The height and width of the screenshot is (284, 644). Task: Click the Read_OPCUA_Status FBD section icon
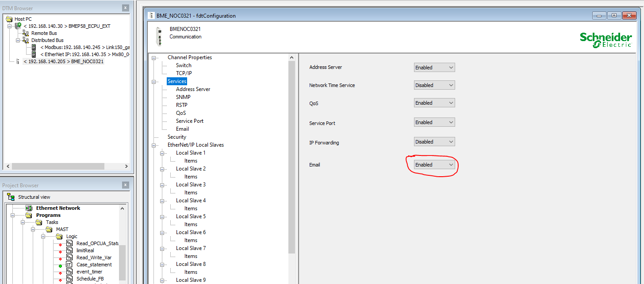(69, 243)
